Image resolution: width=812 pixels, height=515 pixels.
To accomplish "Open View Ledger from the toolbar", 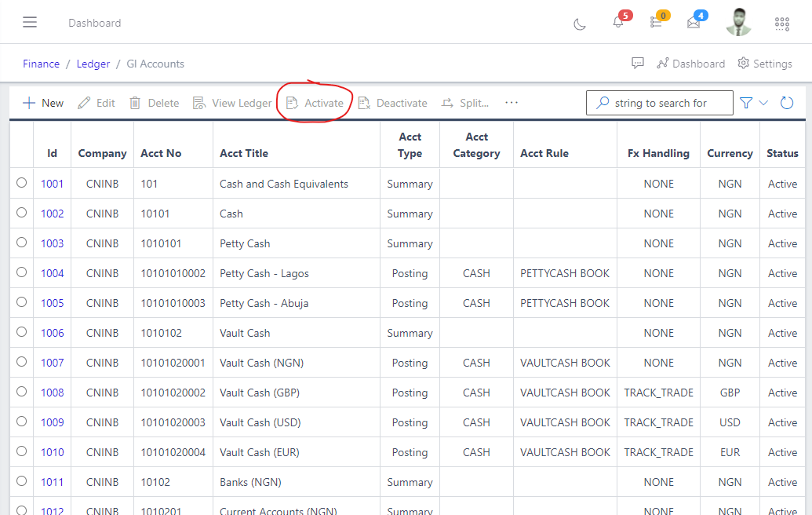I will tap(232, 102).
